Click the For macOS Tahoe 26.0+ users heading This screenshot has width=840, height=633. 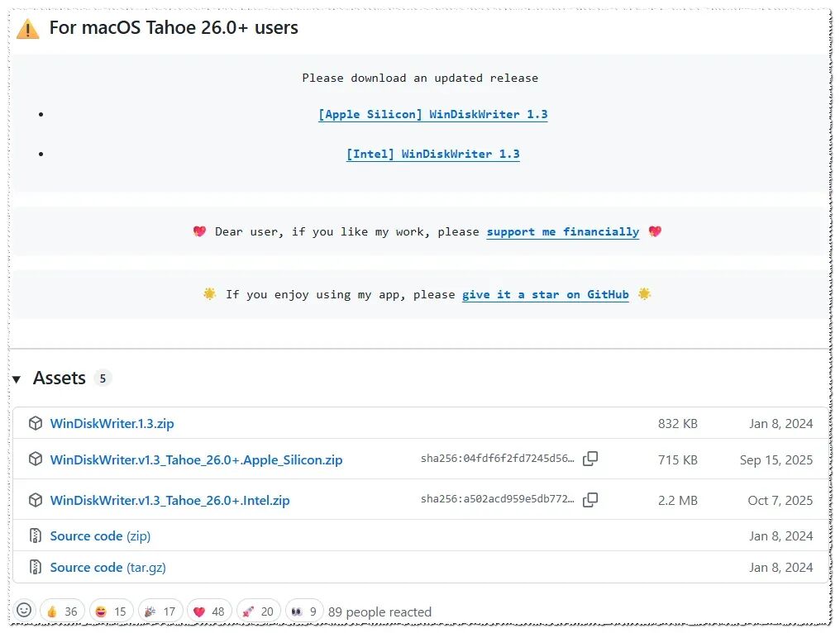pyautogui.click(x=174, y=27)
